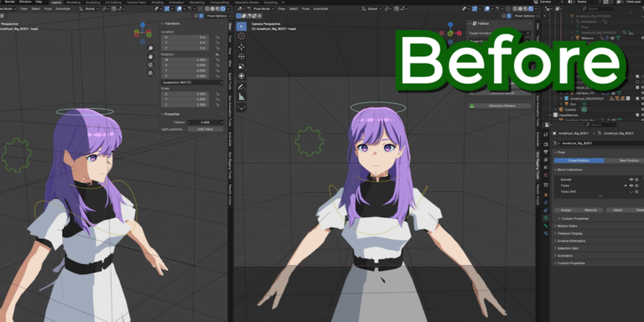Click the Assign bone collection button
The height and width of the screenshot is (322, 644).
coord(565,210)
